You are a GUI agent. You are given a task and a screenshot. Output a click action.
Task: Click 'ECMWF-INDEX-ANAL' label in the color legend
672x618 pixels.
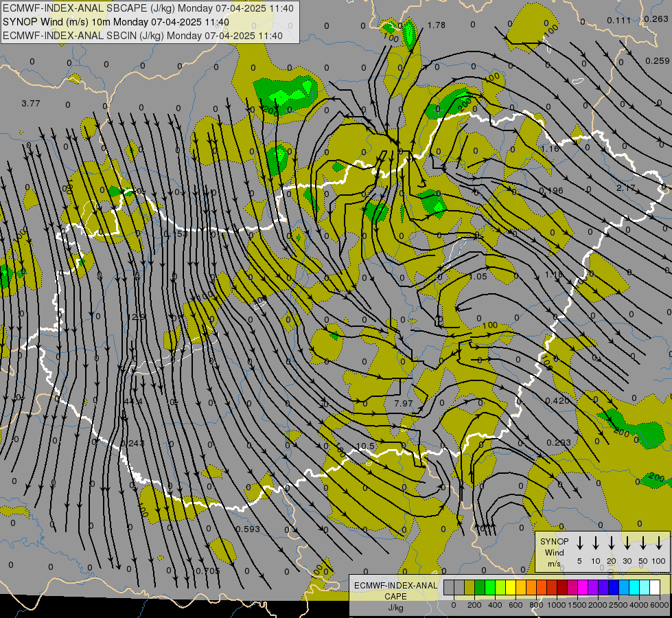click(395, 586)
